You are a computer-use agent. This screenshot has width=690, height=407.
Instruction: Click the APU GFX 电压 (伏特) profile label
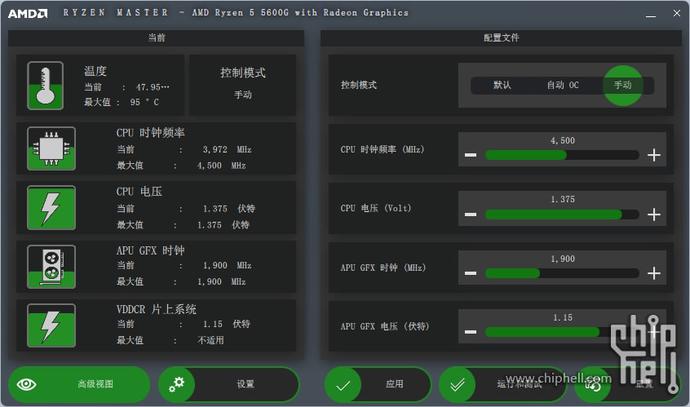pos(385,326)
